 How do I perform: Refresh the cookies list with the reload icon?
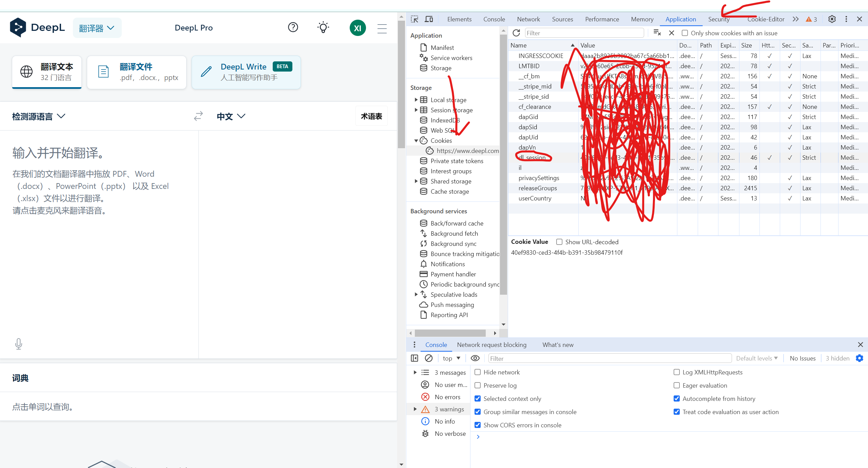point(516,33)
